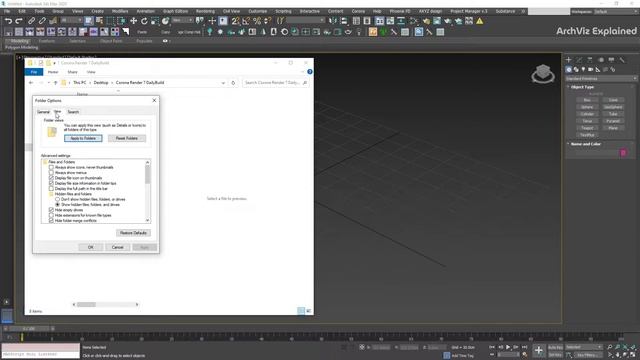Open the Explorer address bar history dropdown

[223, 83]
